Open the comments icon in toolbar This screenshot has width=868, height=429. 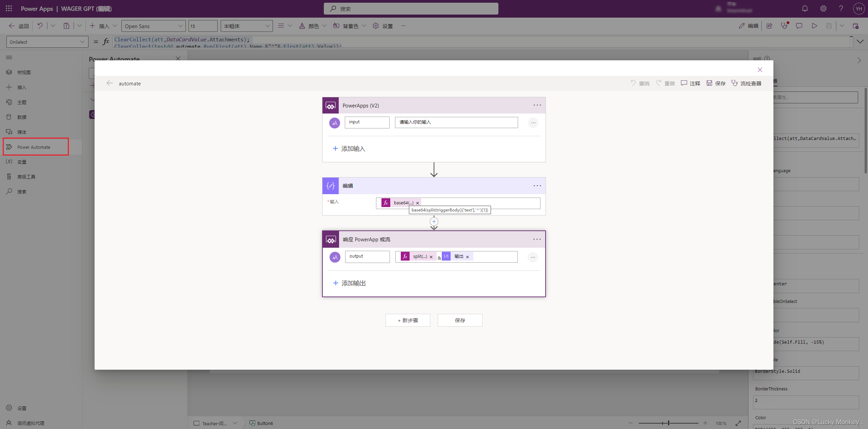(799, 26)
